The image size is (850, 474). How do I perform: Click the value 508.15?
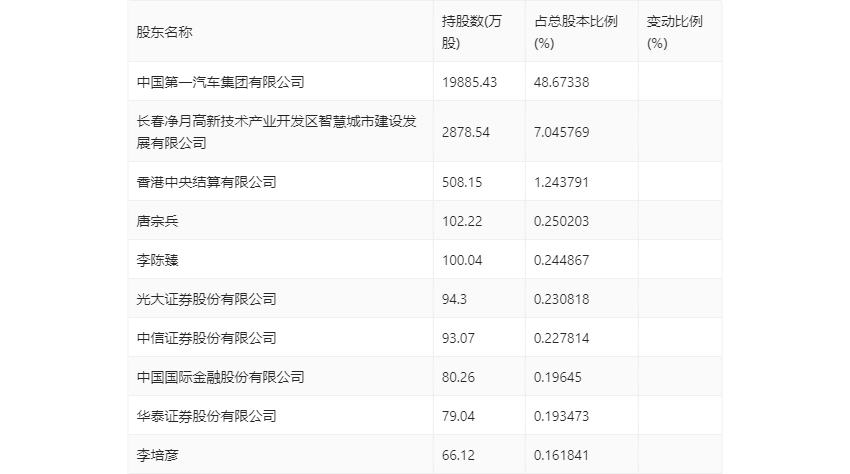click(x=462, y=182)
